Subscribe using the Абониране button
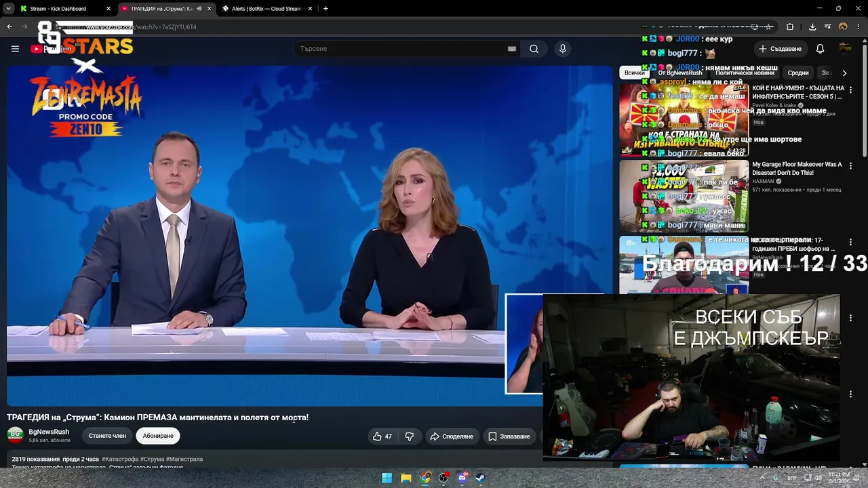 158,436
